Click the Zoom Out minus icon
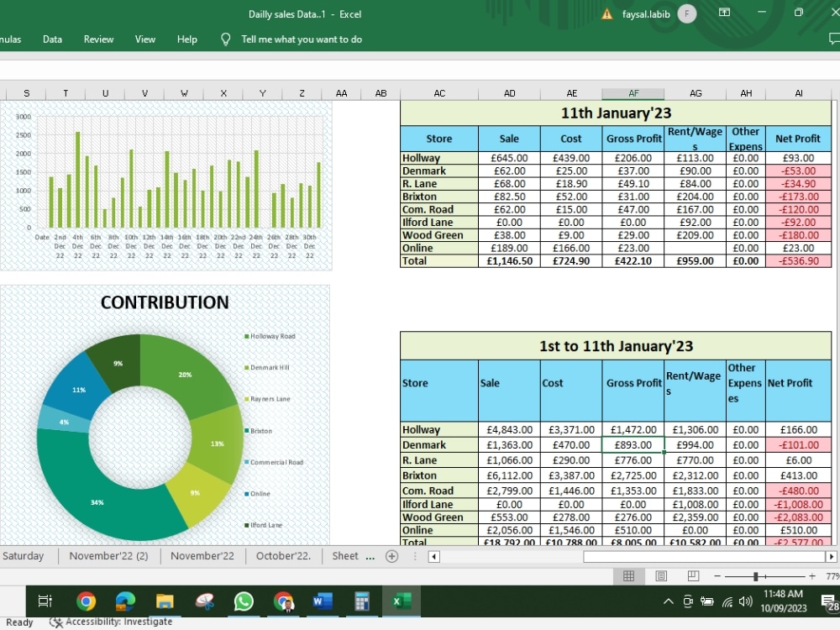This screenshot has height=630, width=840. (717, 575)
